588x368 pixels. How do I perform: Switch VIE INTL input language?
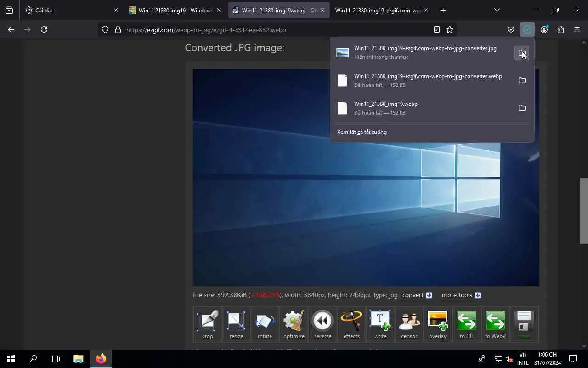523,359
